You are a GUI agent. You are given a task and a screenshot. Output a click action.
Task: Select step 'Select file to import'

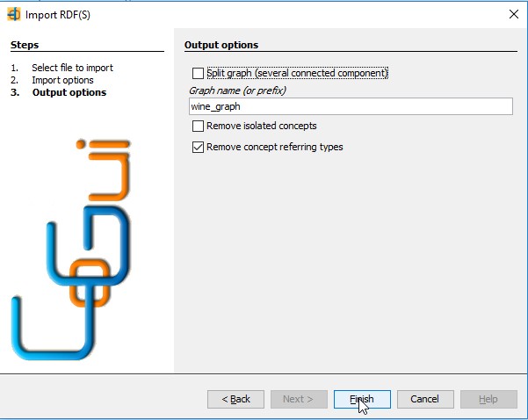click(x=72, y=68)
